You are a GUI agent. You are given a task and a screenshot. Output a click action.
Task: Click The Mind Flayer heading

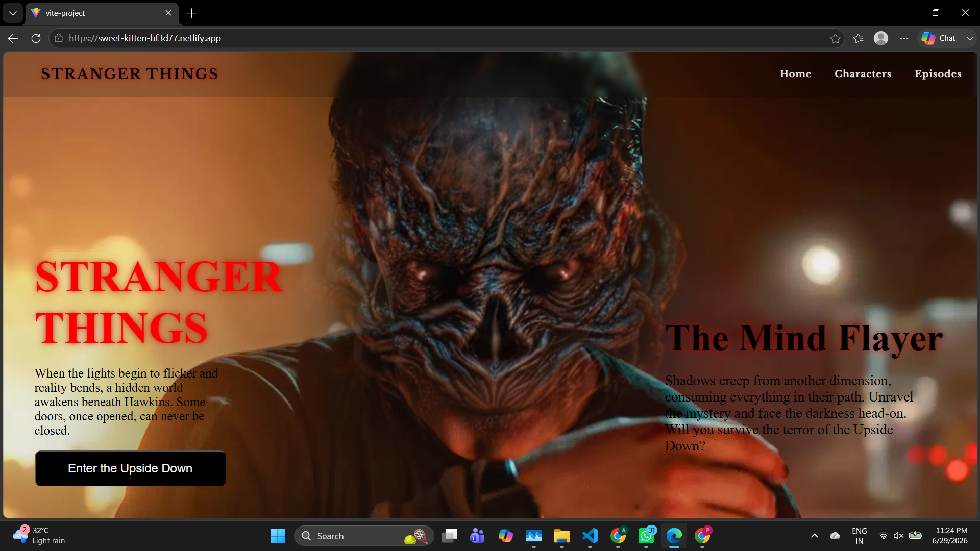tap(804, 339)
